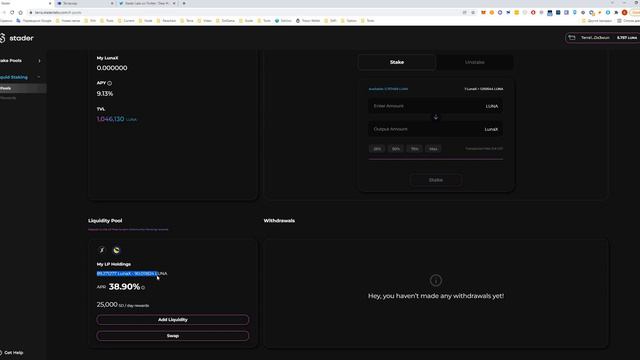Click the LunaX token icon in Liquidity Pool

click(x=102, y=250)
